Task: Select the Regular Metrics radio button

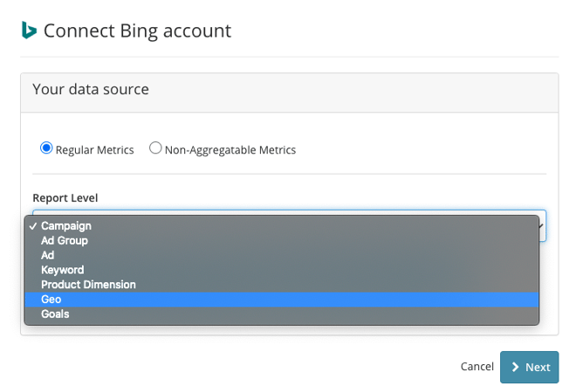Action: 46,148
